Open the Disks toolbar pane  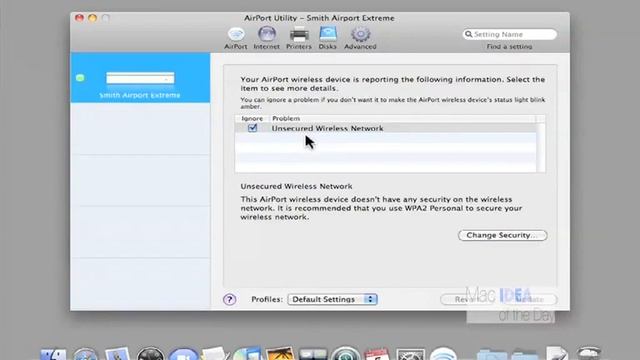click(x=328, y=38)
